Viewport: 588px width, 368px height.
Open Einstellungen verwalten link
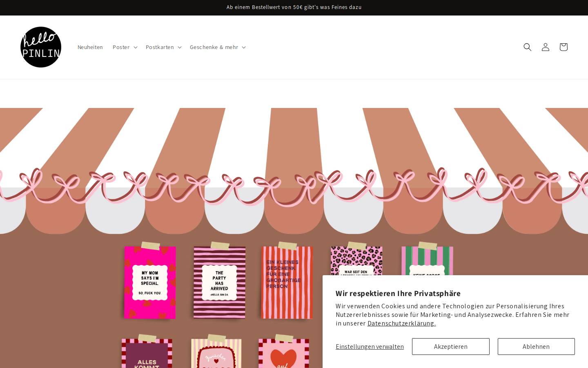tap(370, 346)
